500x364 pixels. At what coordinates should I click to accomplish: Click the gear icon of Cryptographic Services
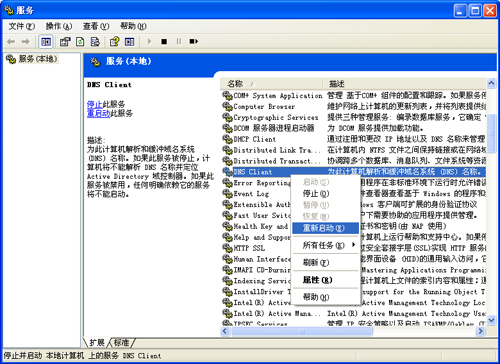[227, 117]
